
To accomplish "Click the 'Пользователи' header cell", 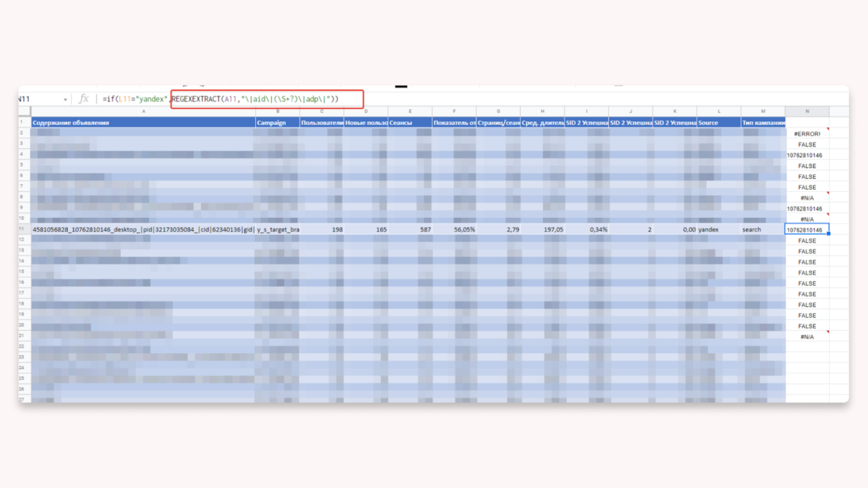I will click(x=322, y=123).
